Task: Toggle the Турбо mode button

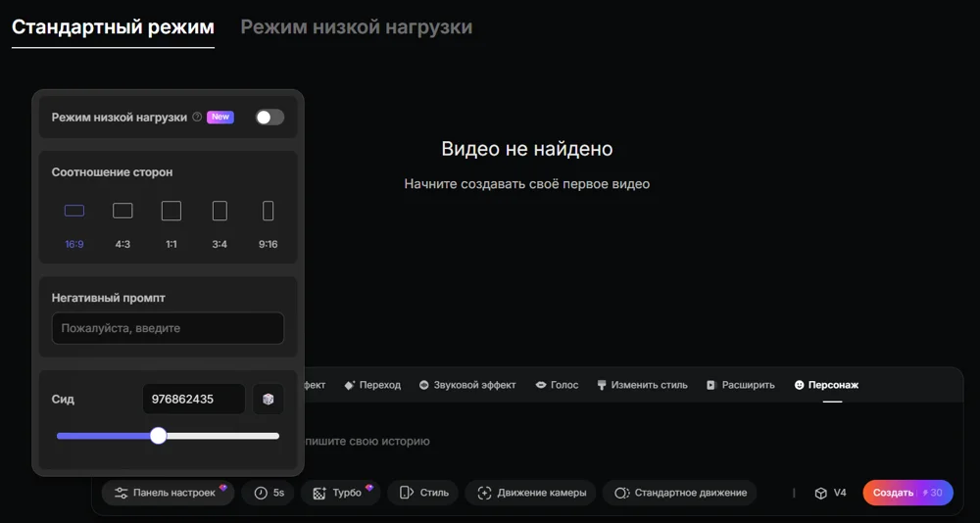Action: click(x=341, y=493)
